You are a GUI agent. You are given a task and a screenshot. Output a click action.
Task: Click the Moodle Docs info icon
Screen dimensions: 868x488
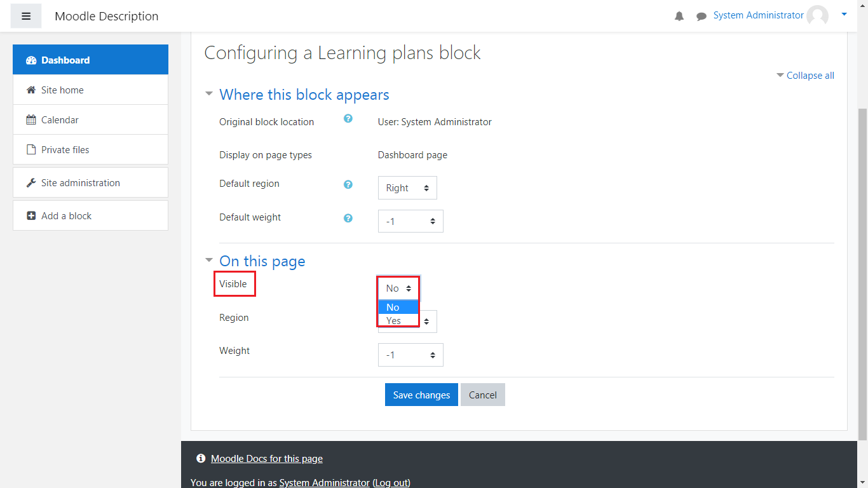click(201, 458)
